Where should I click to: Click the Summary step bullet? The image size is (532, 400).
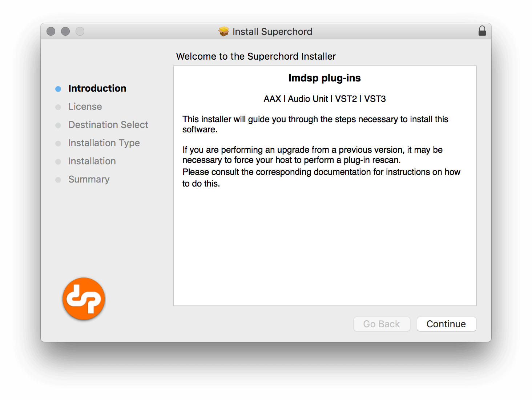pos(58,180)
